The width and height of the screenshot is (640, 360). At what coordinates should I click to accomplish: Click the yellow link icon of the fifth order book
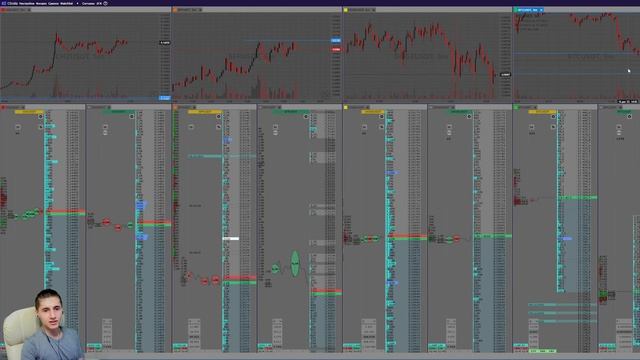(346, 107)
